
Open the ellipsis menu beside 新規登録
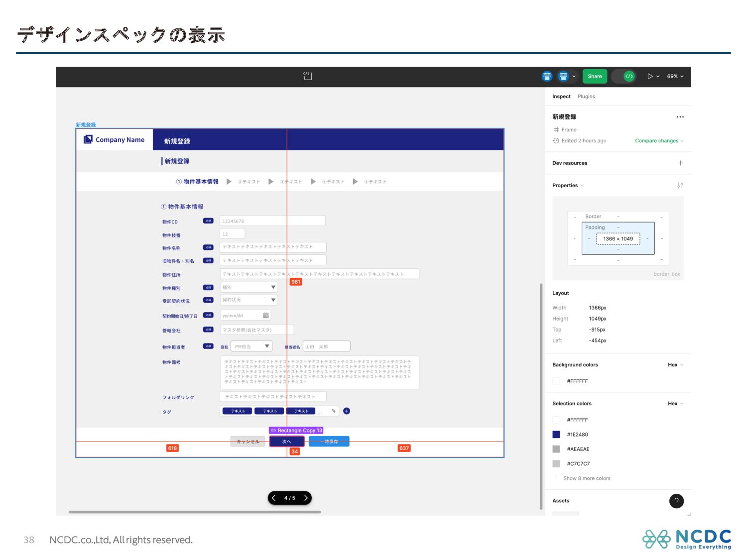680,116
